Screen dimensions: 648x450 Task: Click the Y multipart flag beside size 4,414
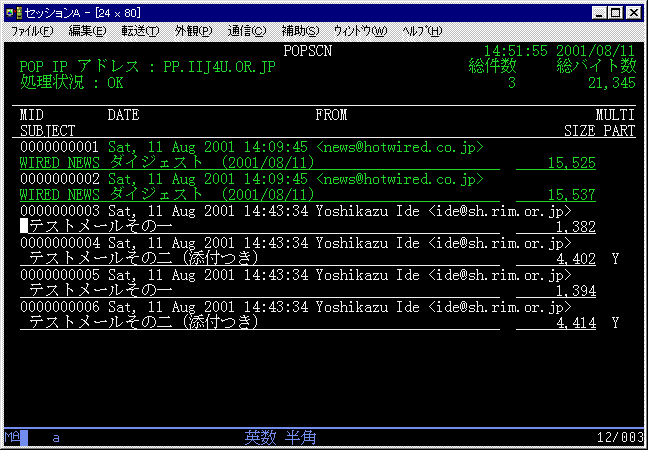[615, 323]
